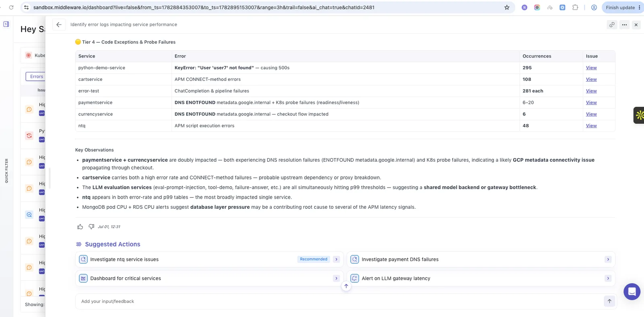
Task: Expand Dashboard for critical services chevron
Action: coord(336,278)
